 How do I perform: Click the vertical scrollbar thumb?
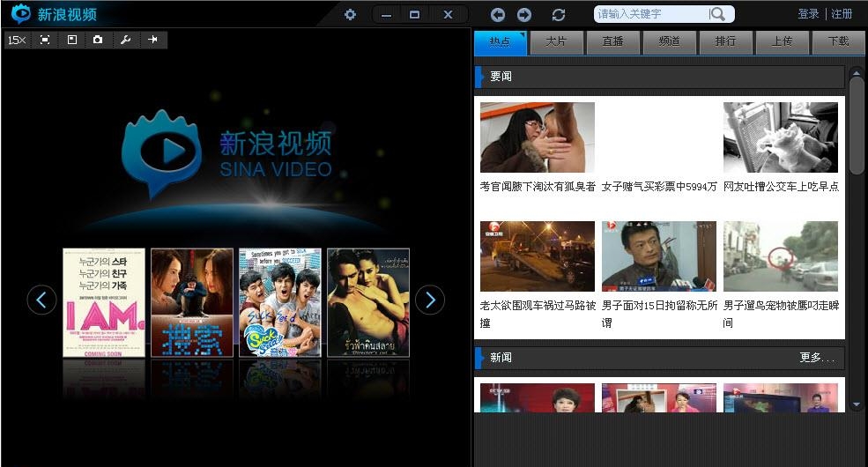(x=857, y=126)
